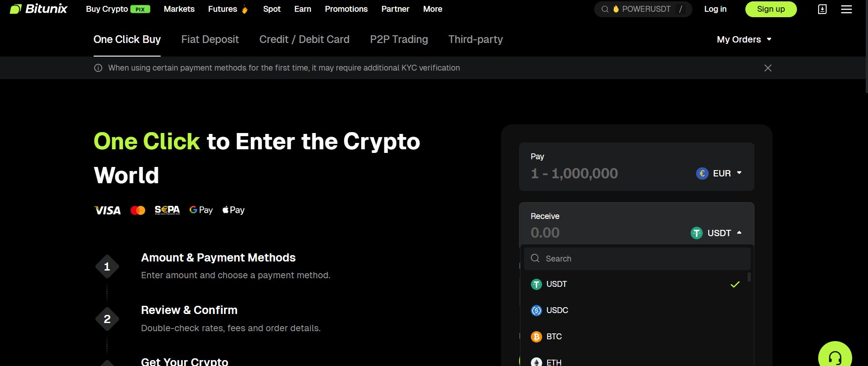
Task: Click the search magnifier icon in header
Action: 605,9
